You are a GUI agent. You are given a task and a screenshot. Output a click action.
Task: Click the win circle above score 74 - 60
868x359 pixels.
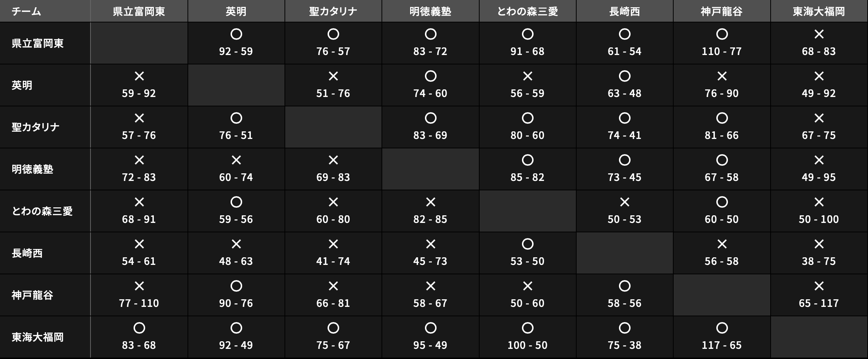[430, 76]
